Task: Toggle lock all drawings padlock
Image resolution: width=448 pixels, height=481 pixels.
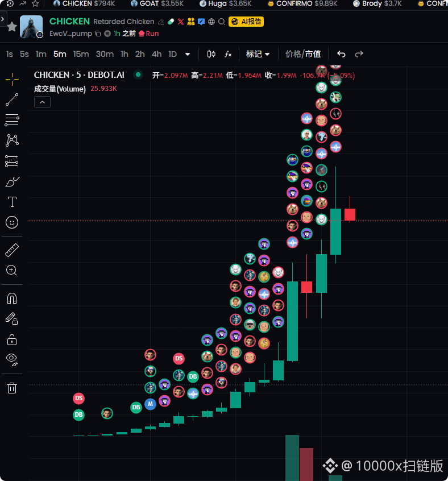Action: (x=12, y=339)
